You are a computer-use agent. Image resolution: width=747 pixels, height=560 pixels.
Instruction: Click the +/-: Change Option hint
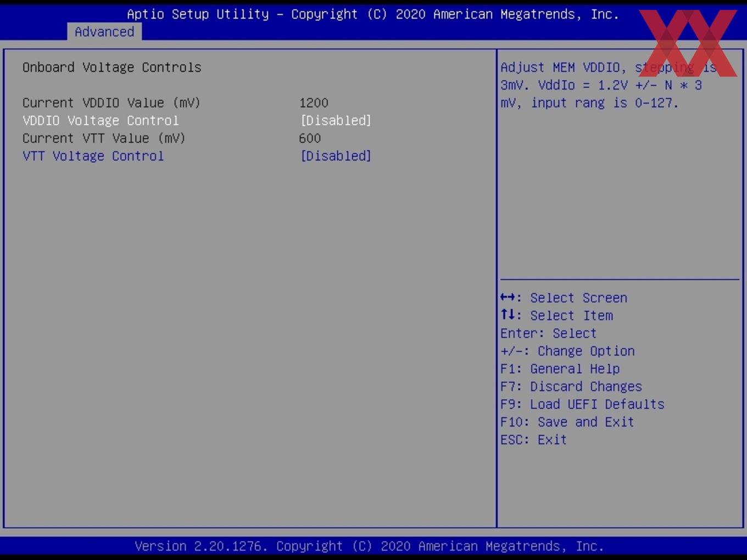[x=567, y=351]
